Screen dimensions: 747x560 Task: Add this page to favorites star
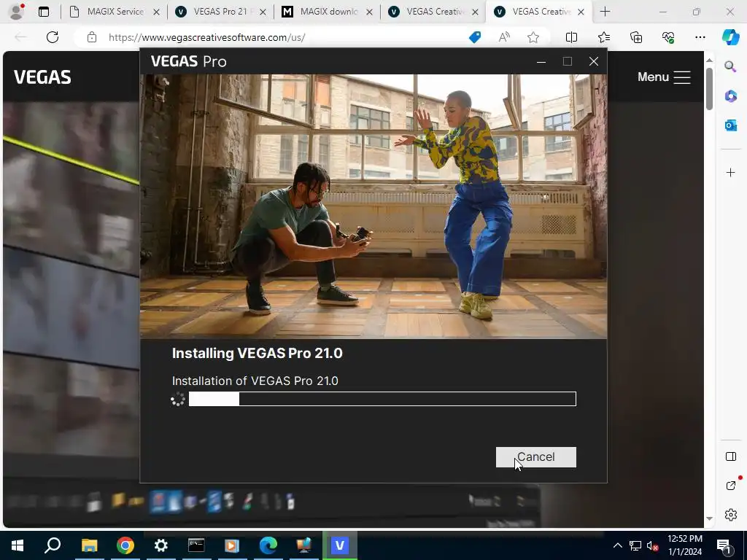[x=533, y=37]
